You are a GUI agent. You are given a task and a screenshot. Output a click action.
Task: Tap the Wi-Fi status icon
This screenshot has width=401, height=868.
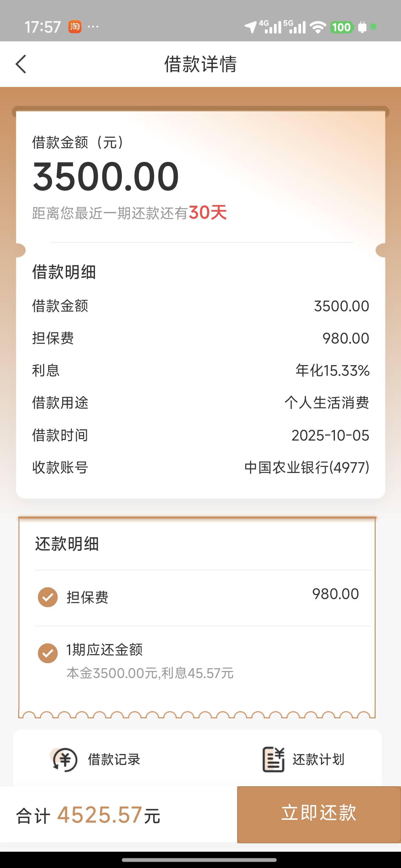tap(318, 27)
